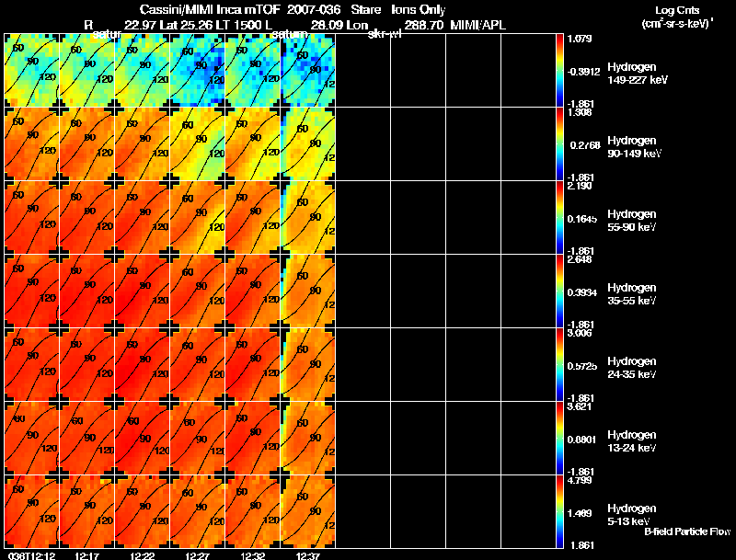View the 24-35 keV image at 12:22
Screen dimensions: 736x560
[143, 364]
